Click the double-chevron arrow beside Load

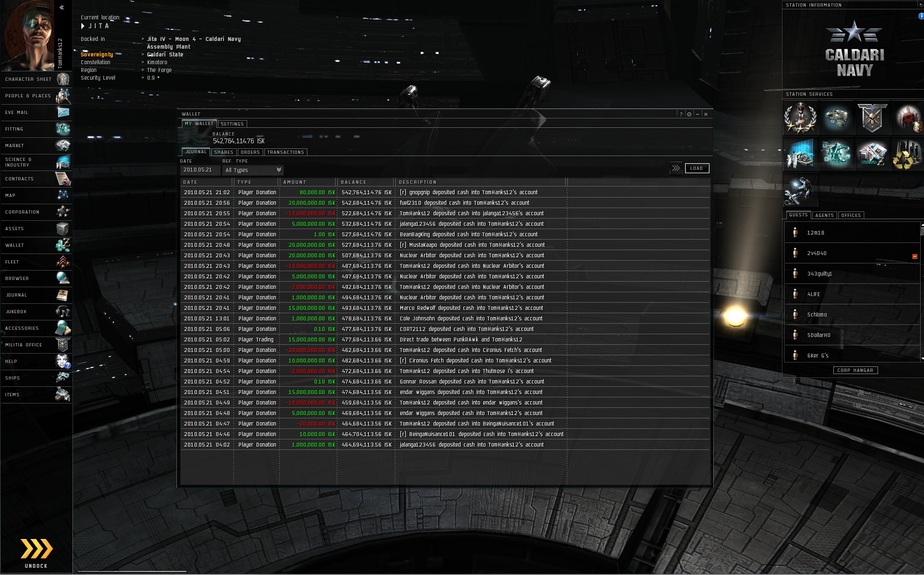coord(676,168)
